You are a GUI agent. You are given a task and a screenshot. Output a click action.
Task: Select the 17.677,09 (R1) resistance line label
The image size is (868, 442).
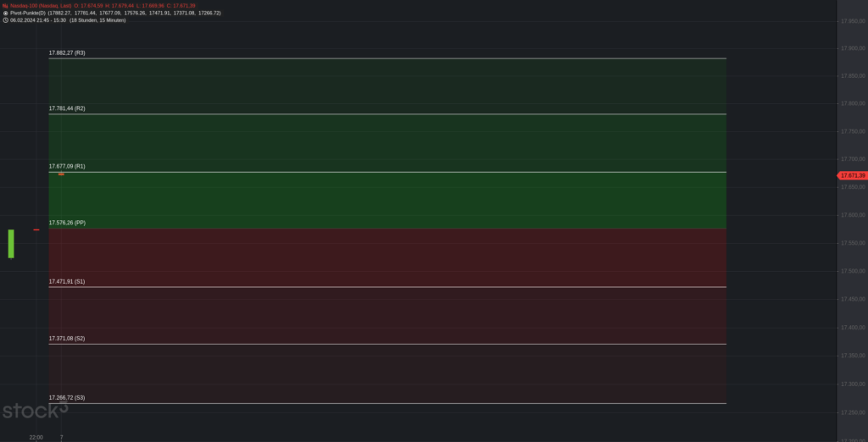tap(67, 166)
